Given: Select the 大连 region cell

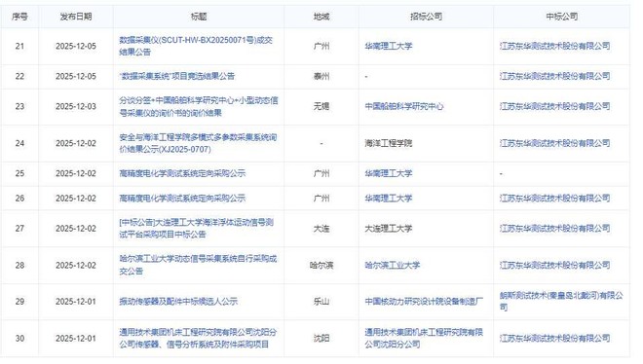Looking at the screenshot, I should pos(321,229).
